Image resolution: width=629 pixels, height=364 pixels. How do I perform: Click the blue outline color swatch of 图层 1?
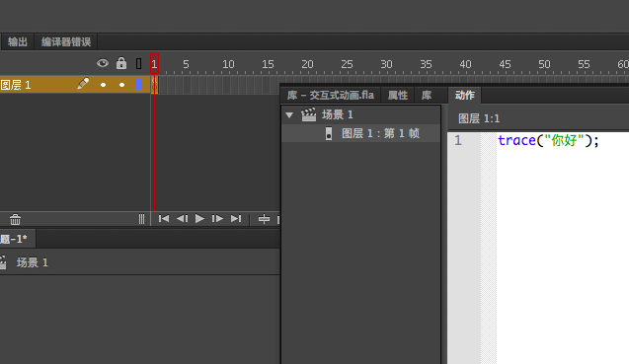pyautogui.click(x=139, y=84)
